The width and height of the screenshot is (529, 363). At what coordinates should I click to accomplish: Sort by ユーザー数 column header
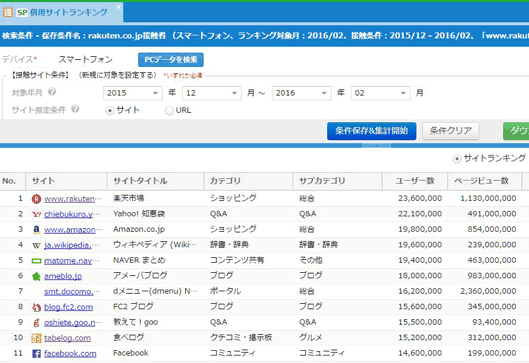coord(415,182)
